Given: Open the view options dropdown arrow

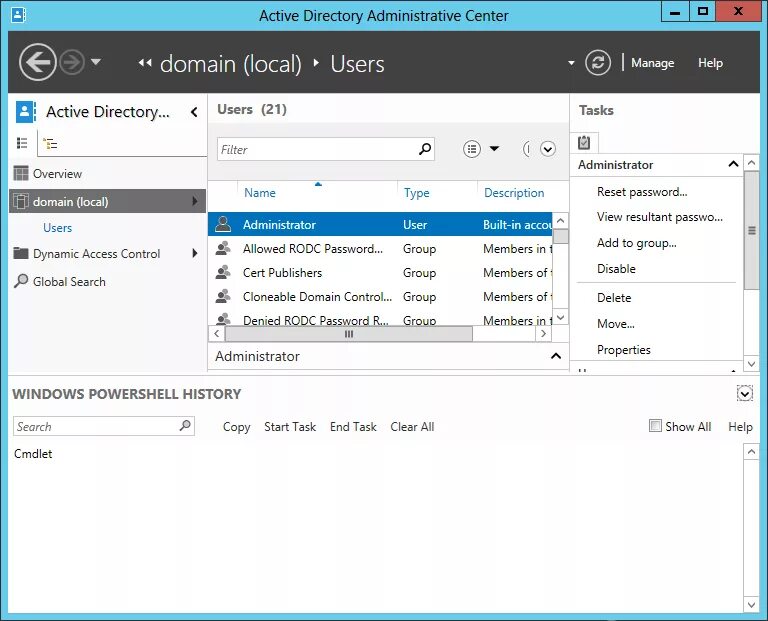Looking at the screenshot, I should (x=494, y=148).
